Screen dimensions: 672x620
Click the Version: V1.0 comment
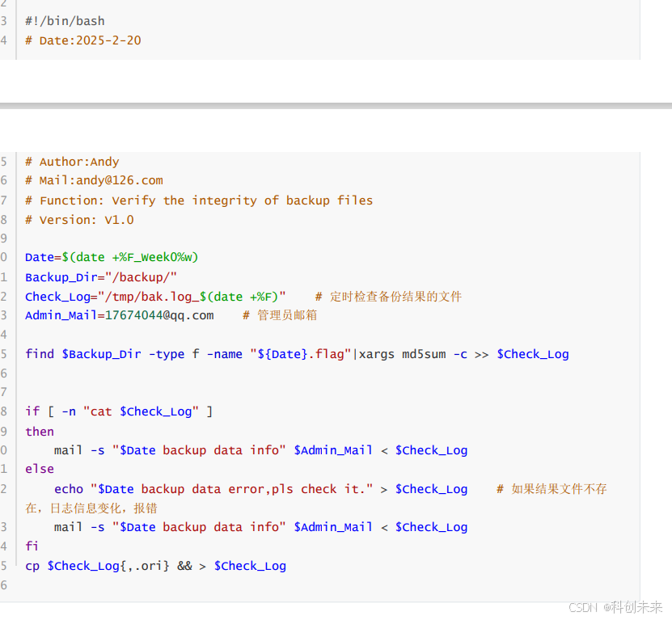(79, 220)
